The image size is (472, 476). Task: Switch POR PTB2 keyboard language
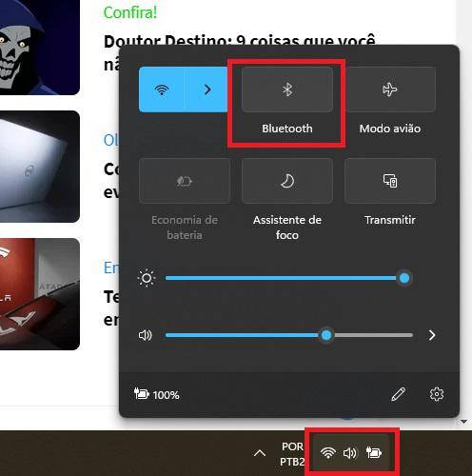(292, 454)
